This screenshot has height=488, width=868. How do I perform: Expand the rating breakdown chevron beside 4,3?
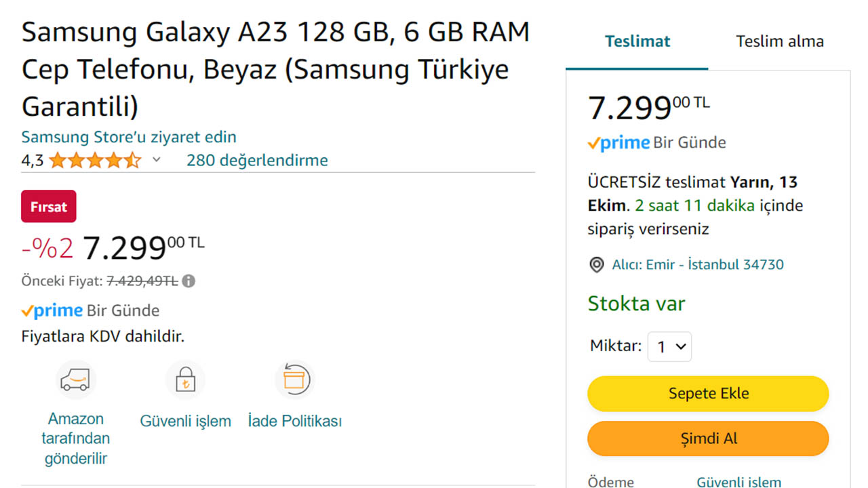tap(155, 160)
